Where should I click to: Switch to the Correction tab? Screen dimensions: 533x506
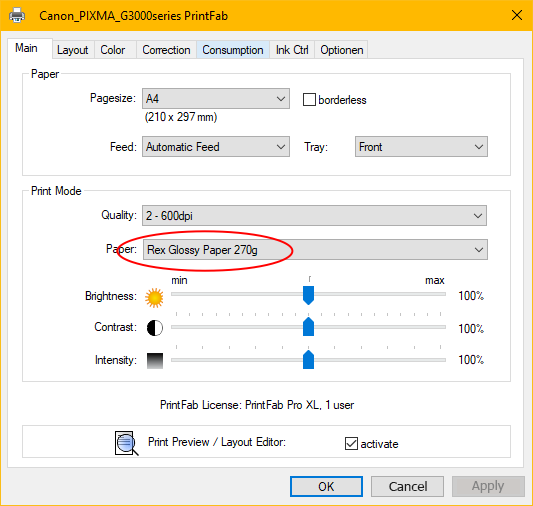[x=166, y=50]
